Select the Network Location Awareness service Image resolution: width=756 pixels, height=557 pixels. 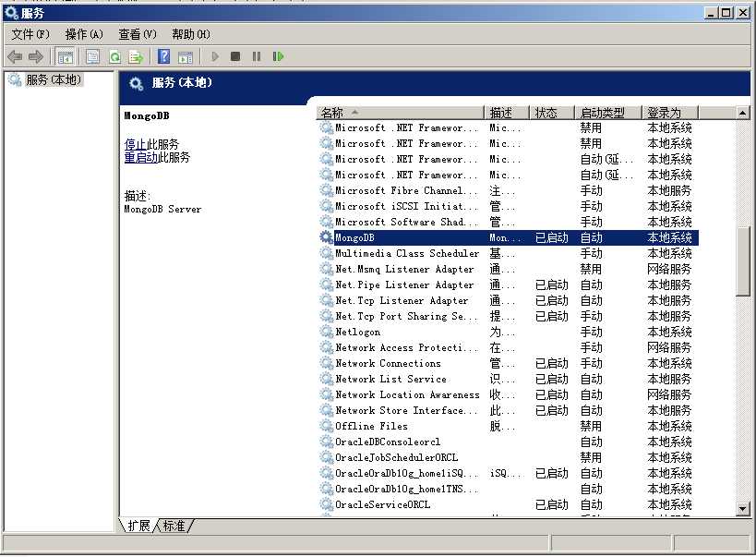point(407,394)
